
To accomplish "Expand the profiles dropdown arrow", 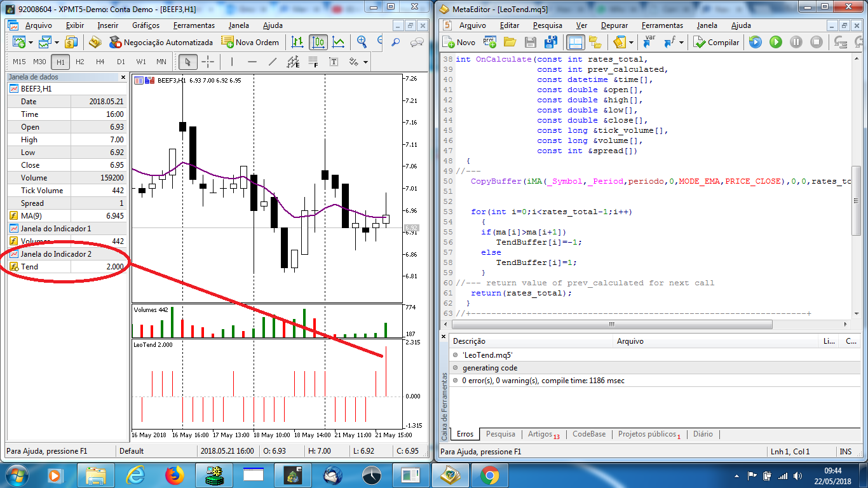I will click(x=57, y=43).
